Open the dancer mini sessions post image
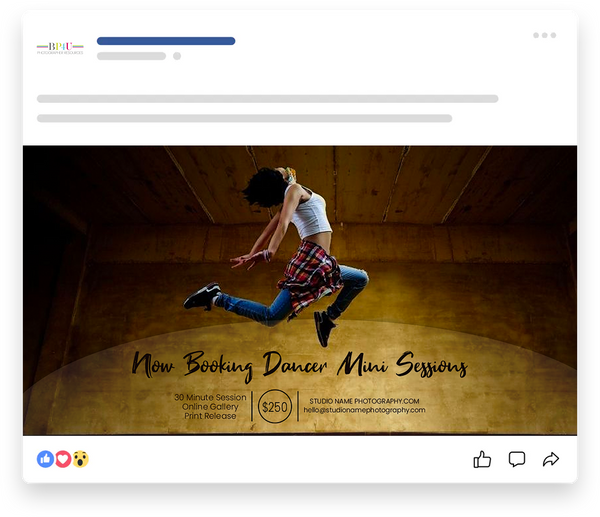Image resolution: width=600 pixels, height=517 pixels. (x=300, y=290)
